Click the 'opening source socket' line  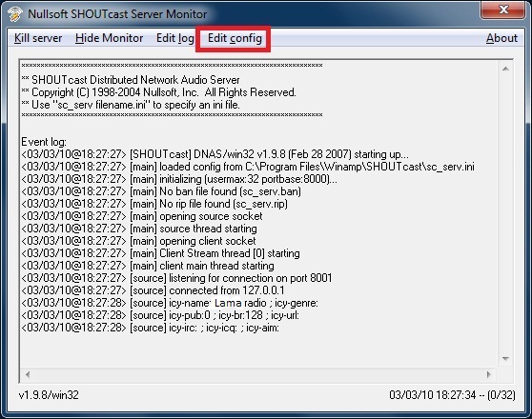pos(142,216)
